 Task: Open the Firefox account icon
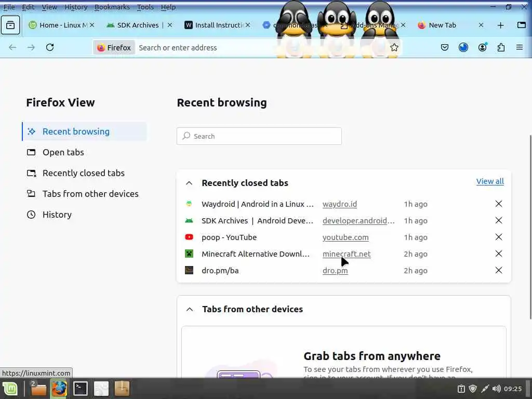482,47
